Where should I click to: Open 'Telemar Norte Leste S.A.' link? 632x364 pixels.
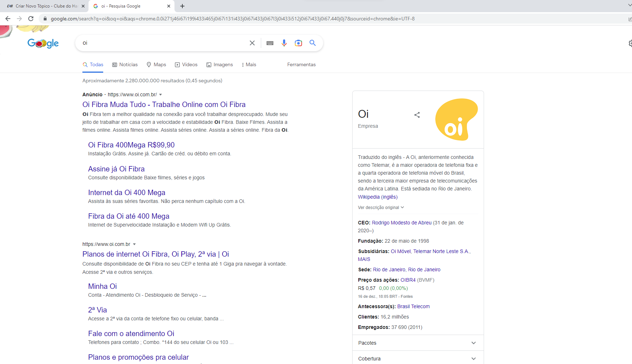[x=441, y=251]
